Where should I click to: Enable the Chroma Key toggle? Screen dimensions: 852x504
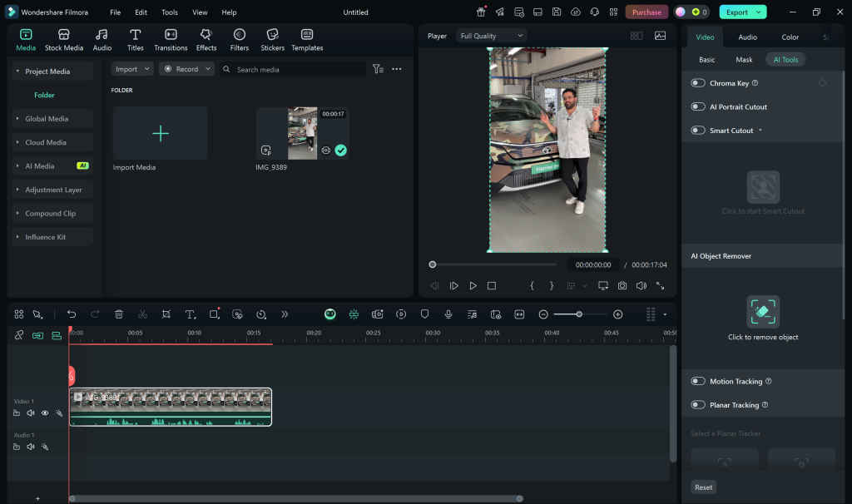697,82
